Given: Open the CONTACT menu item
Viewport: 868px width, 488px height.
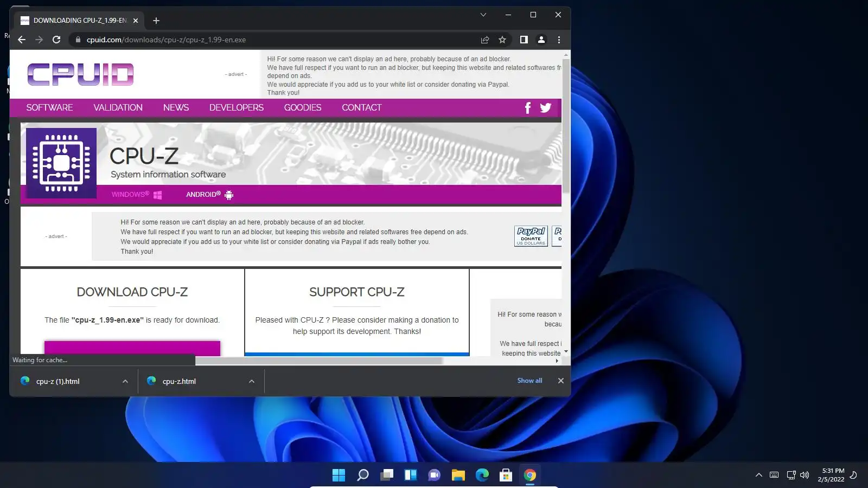Looking at the screenshot, I should 362,107.
